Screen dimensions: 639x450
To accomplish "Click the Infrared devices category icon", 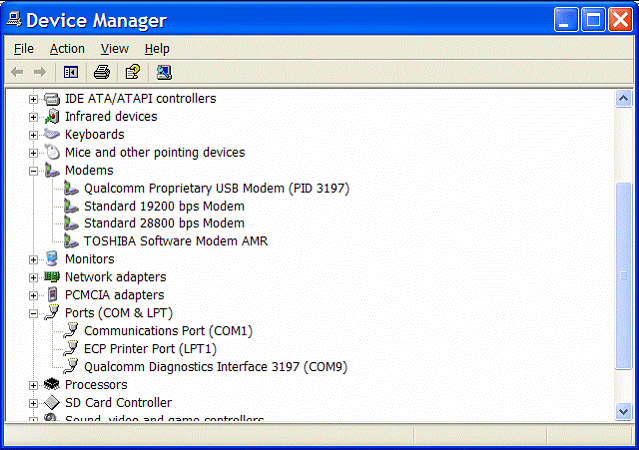I will coord(52,117).
